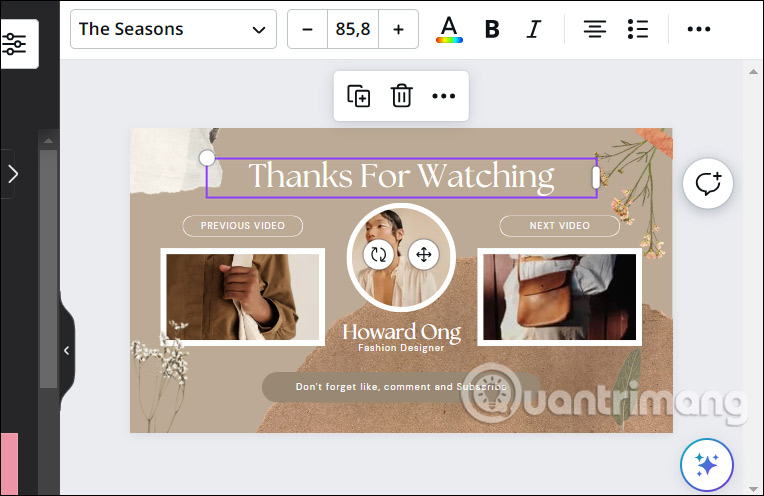Change text alignment
This screenshot has height=496, width=764.
[595, 29]
